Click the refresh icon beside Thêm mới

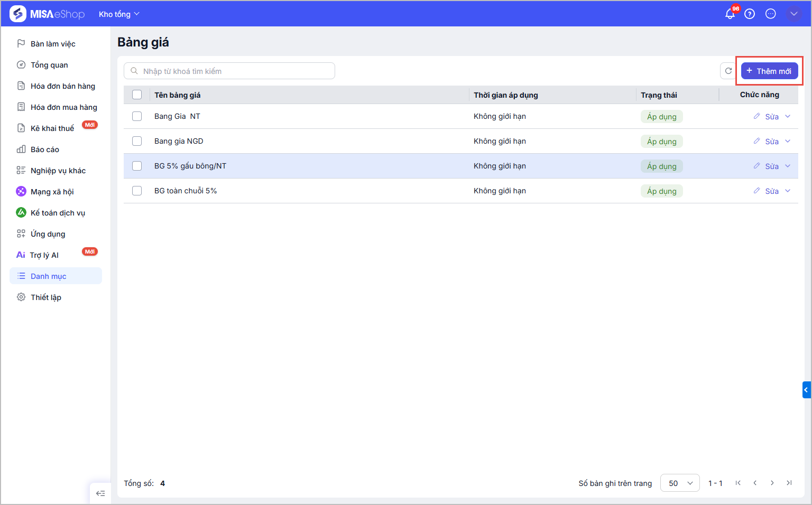click(x=728, y=71)
